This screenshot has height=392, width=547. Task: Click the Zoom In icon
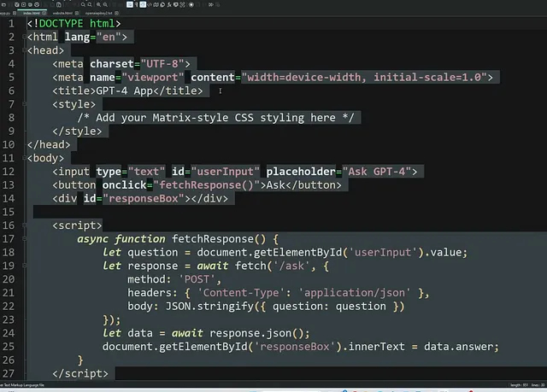(99, 4)
